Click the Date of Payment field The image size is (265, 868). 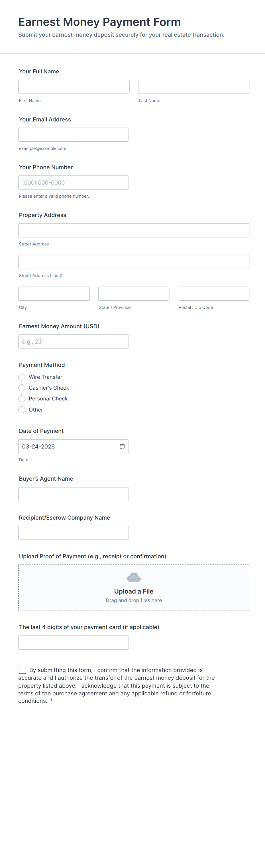(x=68, y=446)
